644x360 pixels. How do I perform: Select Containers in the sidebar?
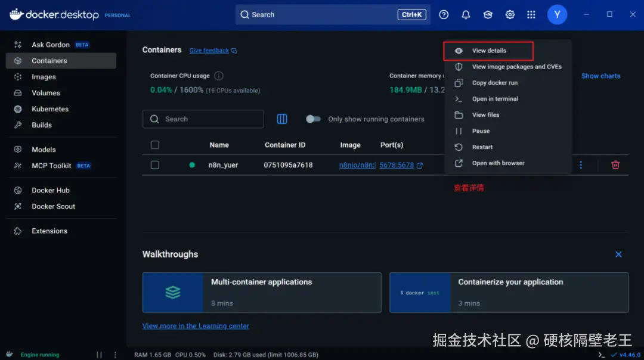click(61, 61)
